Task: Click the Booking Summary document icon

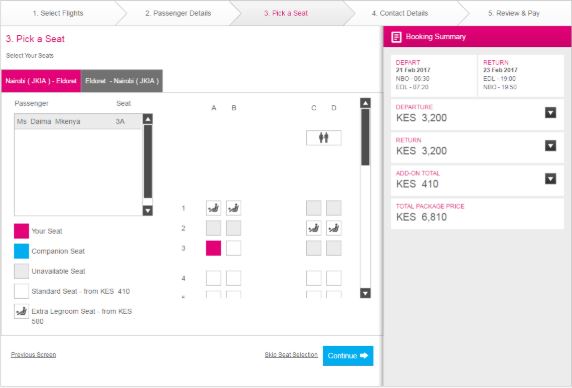Action: pos(397,37)
